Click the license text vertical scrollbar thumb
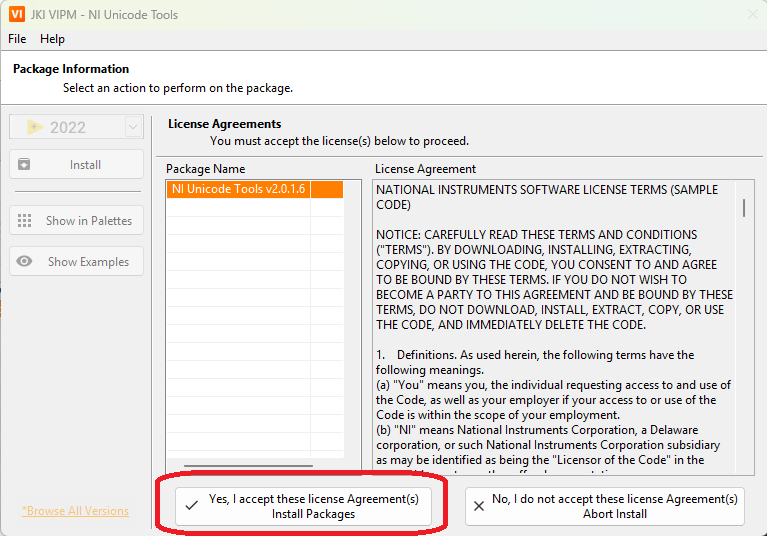Viewport: 767px width, 536px height. 744,208
